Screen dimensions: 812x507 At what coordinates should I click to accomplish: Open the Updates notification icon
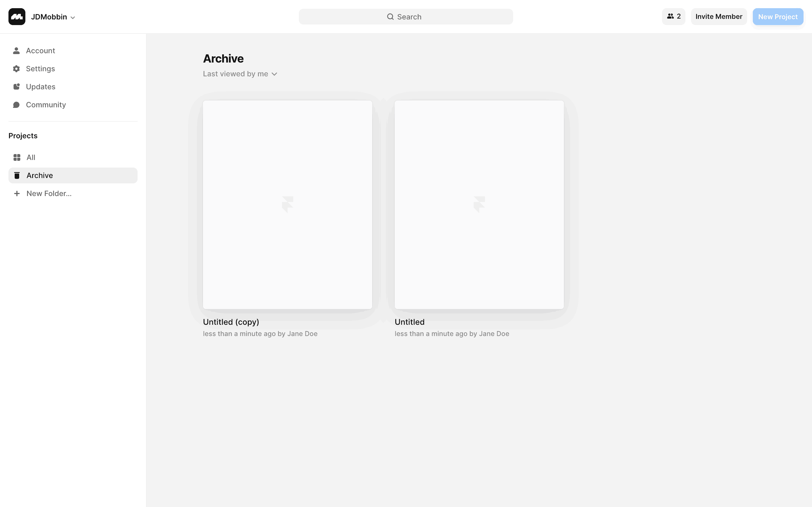[16, 86]
